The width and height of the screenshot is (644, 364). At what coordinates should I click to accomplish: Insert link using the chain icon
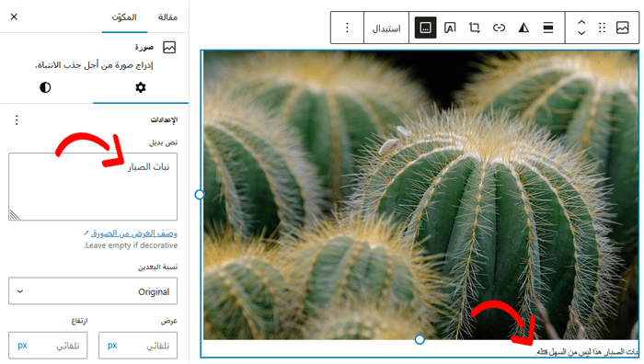point(499,28)
